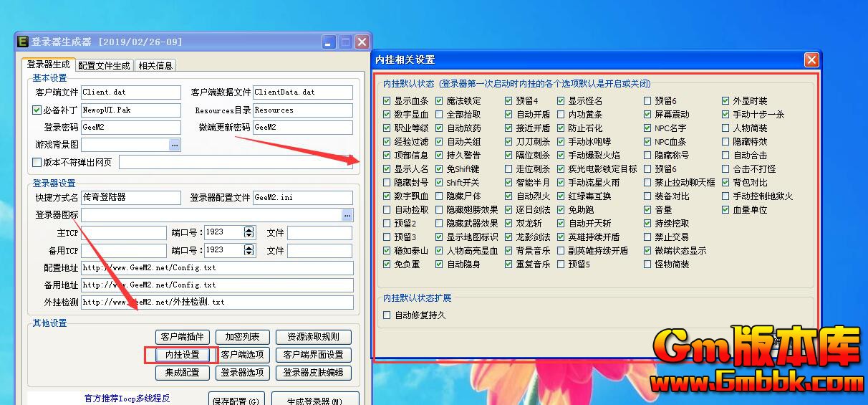This screenshot has width=868, height=405.
Task: Click the 生成登录器 button
Action: tap(314, 399)
